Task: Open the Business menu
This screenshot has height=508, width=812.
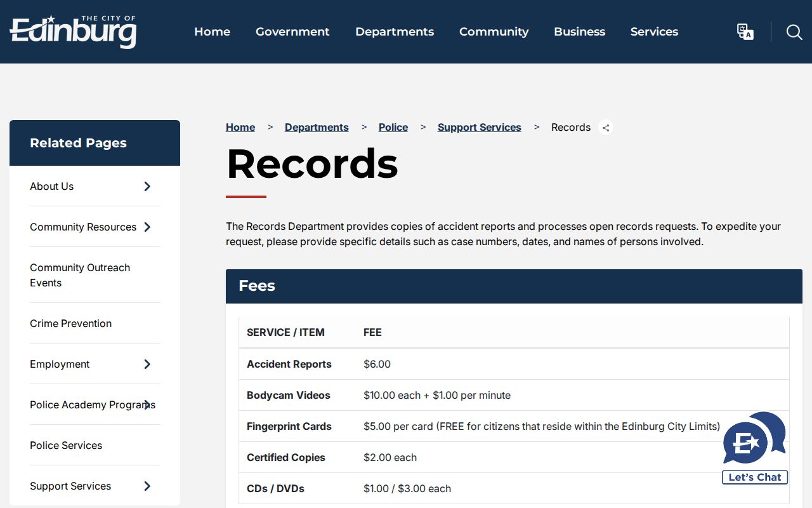Action: [579, 32]
